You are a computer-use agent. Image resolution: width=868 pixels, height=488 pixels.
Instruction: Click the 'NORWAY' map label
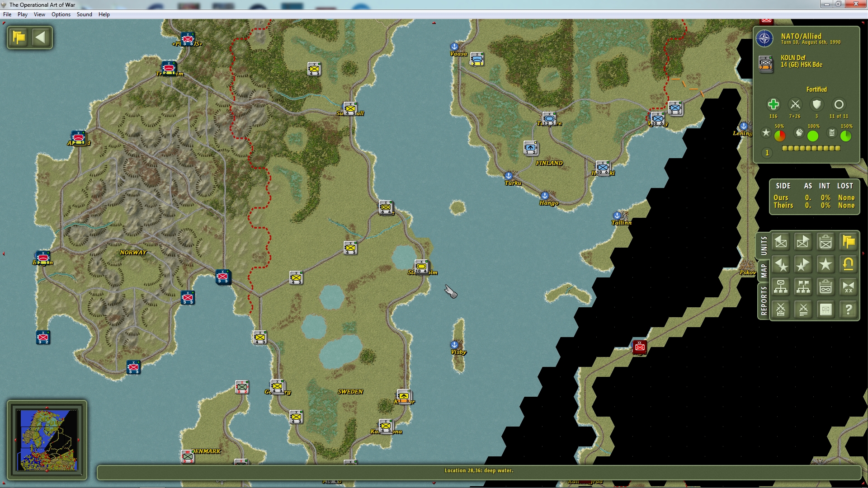pyautogui.click(x=133, y=253)
